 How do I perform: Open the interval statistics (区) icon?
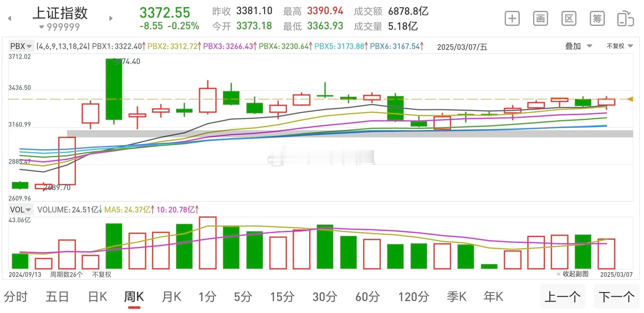569,19
